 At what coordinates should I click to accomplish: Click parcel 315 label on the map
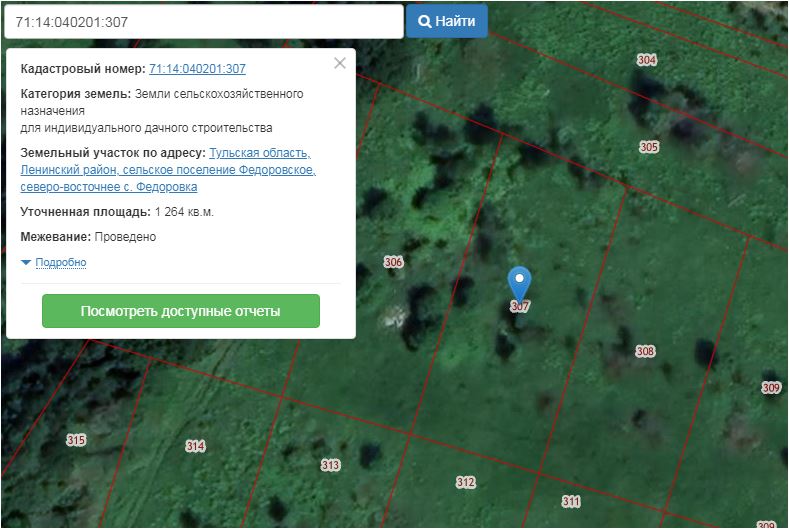tap(76, 440)
